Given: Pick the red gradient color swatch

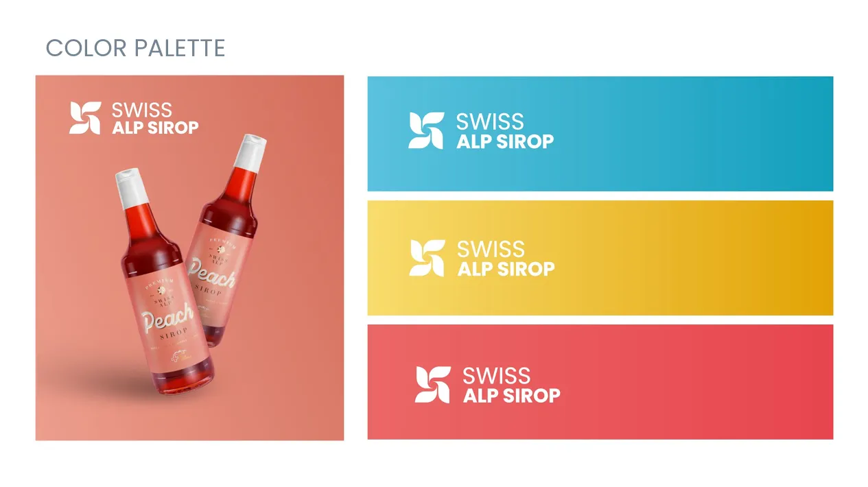Looking at the screenshot, I should 600,382.
